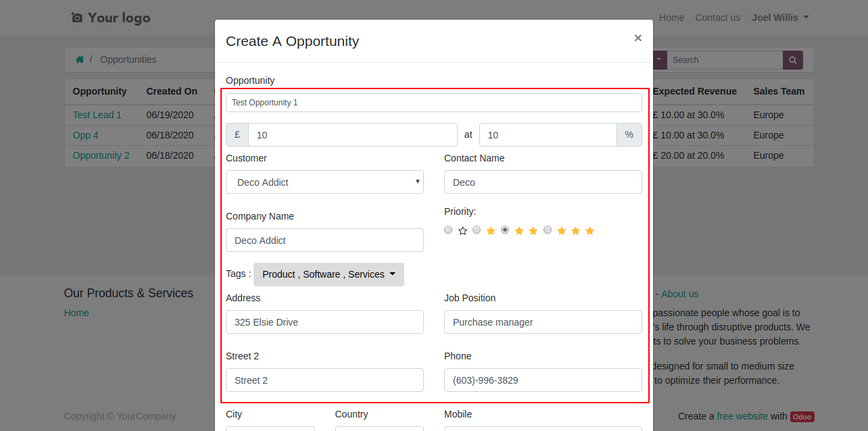Screen dimensions: 868x431
Task: Click the home icon in breadcrumb
Action: point(80,59)
